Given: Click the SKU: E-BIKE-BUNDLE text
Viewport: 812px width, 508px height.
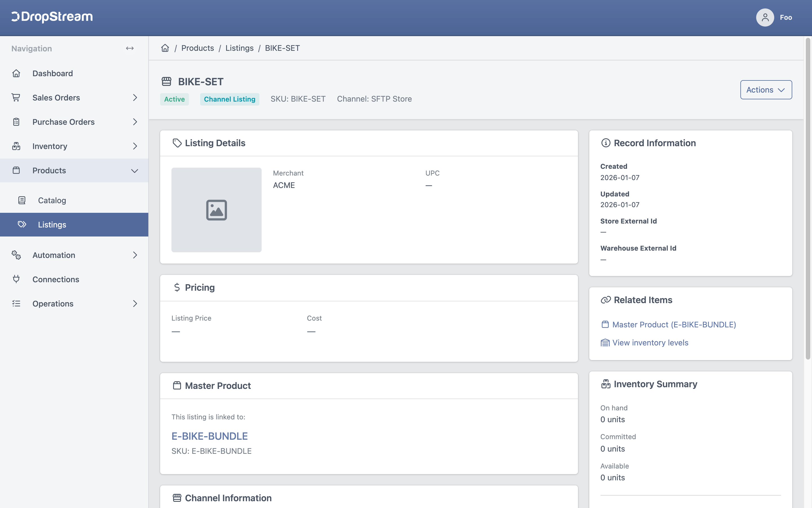Looking at the screenshot, I should coord(211,451).
